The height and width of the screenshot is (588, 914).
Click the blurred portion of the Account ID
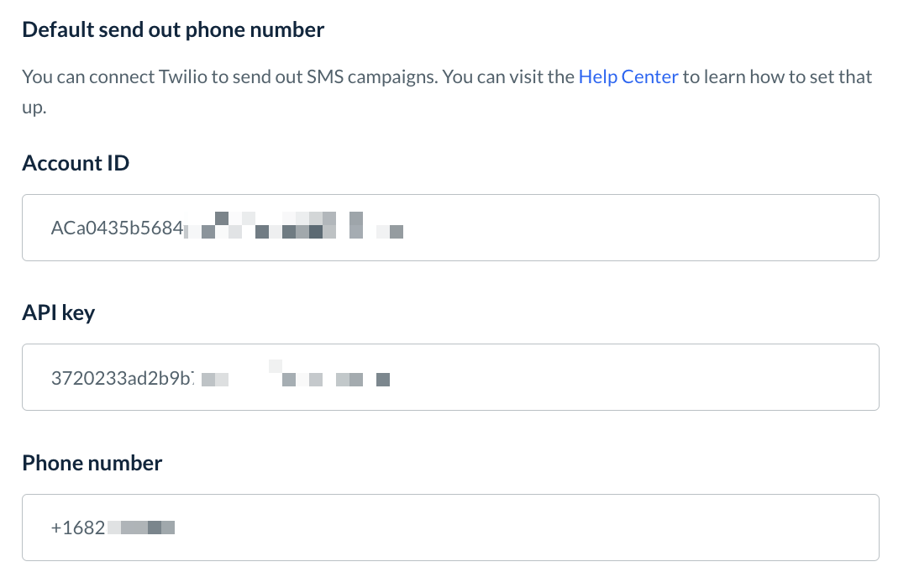(294, 228)
